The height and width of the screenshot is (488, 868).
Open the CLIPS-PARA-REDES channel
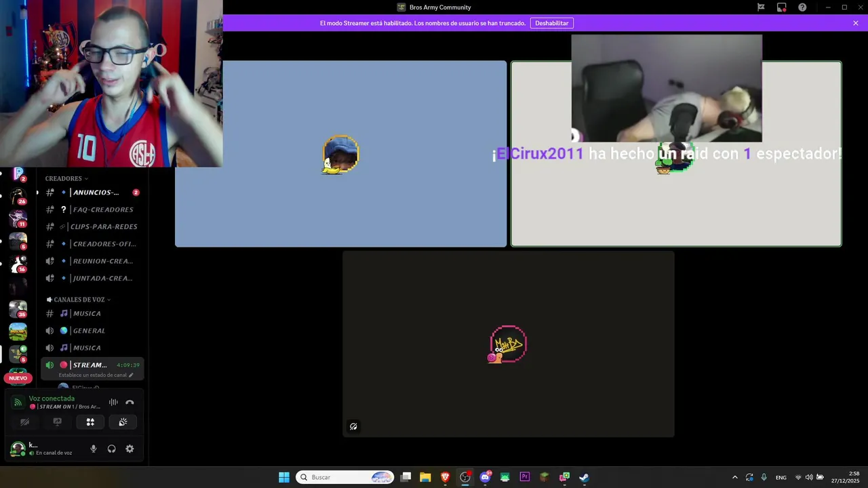coord(92,227)
